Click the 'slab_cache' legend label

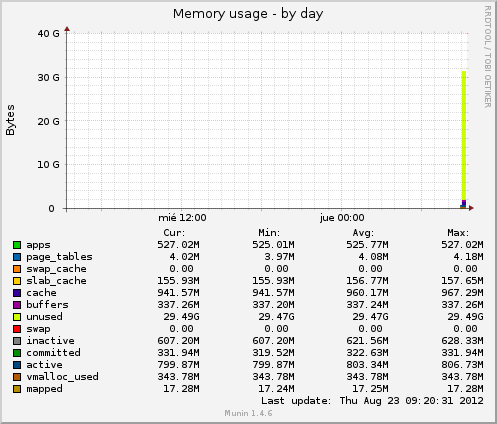[56, 281]
